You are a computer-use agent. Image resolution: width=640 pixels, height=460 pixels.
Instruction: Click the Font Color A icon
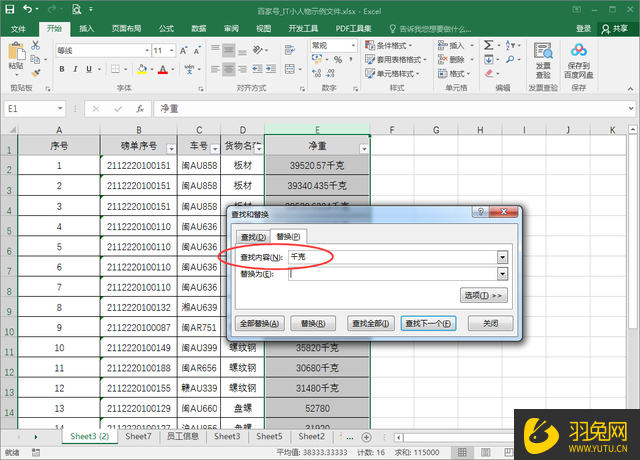tap(163, 69)
